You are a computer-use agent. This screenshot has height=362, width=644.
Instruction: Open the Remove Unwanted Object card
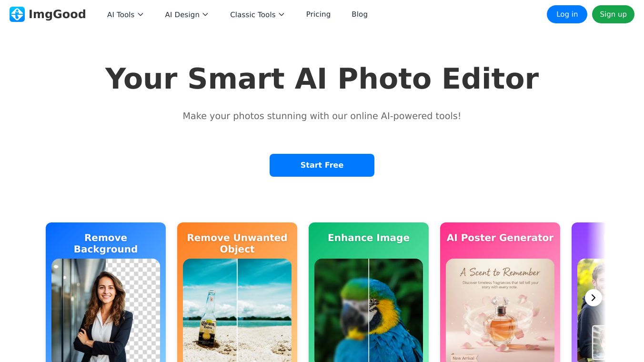(x=237, y=292)
